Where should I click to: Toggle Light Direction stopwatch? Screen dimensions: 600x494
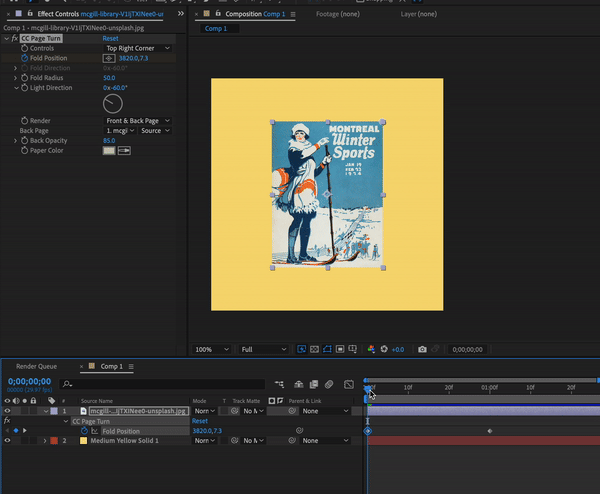[x=24, y=88]
